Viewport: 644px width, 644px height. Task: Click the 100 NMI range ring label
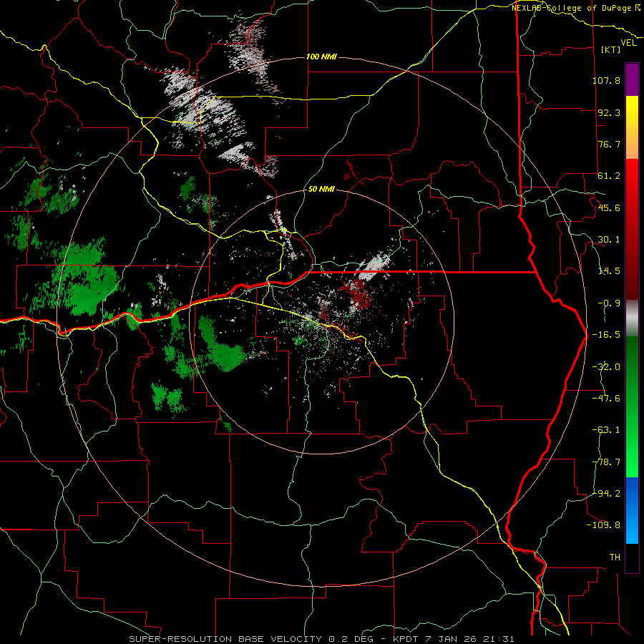point(321,57)
